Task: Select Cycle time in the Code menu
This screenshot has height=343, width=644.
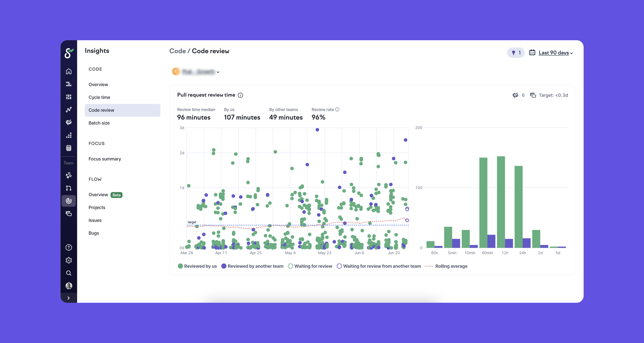Action: 99,97
